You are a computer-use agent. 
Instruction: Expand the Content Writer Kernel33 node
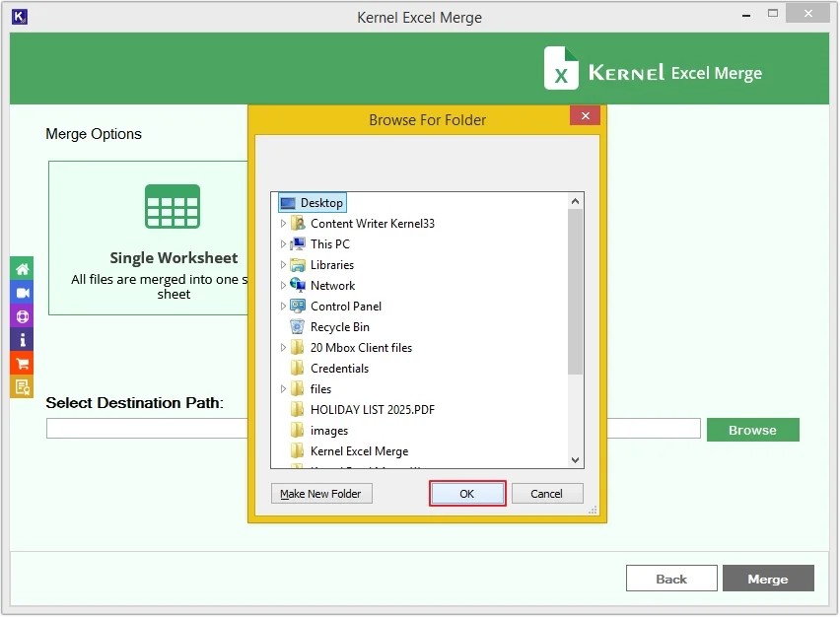[x=283, y=224]
